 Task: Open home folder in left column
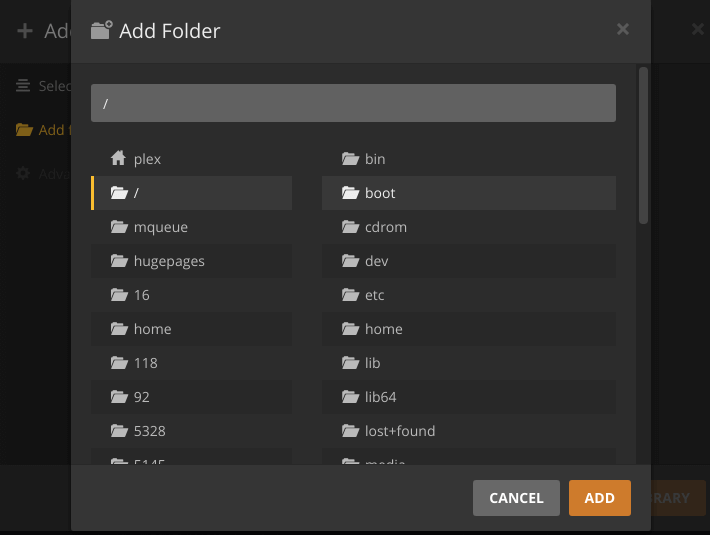click(152, 329)
